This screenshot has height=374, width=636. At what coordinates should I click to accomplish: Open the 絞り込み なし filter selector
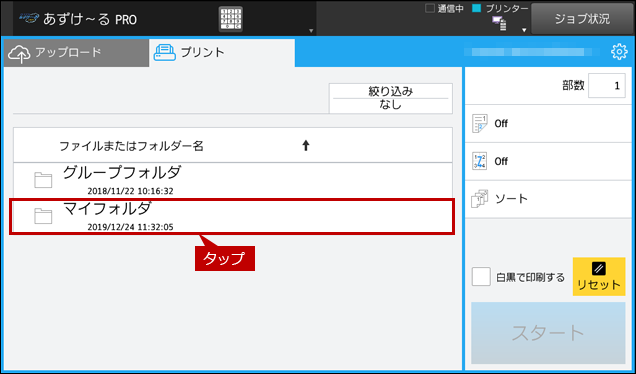tap(391, 99)
